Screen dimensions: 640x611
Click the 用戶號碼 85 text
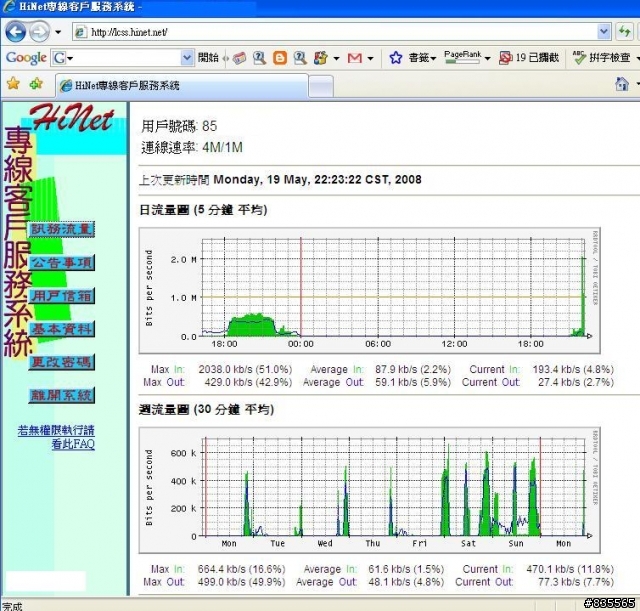179,126
